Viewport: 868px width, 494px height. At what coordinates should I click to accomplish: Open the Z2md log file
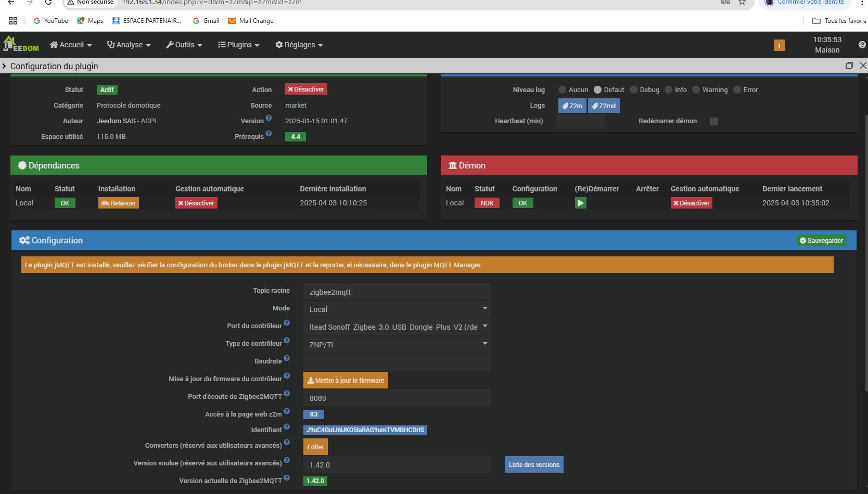pyautogui.click(x=604, y=106)
